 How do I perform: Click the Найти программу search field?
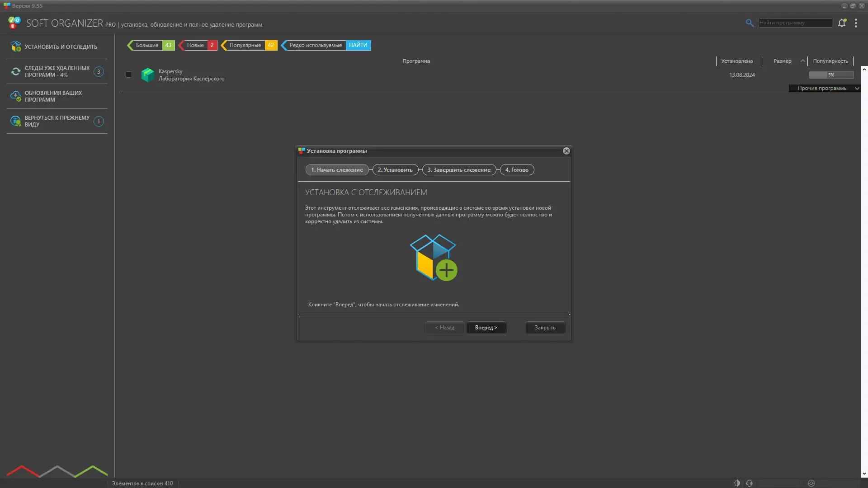click(795, 23)
